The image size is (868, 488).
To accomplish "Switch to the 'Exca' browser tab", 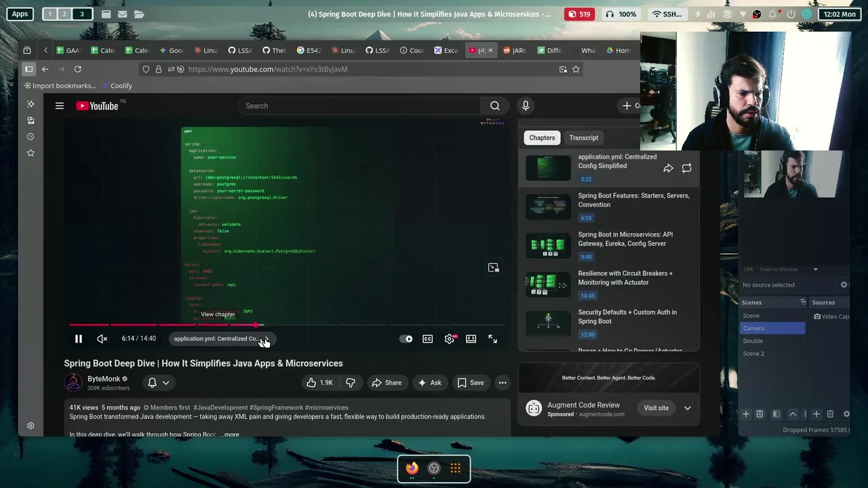I will tap(446, 50).
